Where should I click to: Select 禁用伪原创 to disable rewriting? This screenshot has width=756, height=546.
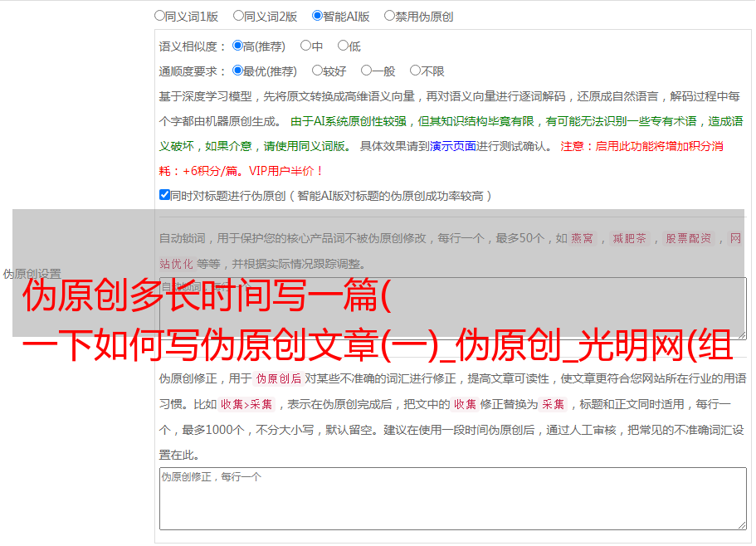coord(389,15)
